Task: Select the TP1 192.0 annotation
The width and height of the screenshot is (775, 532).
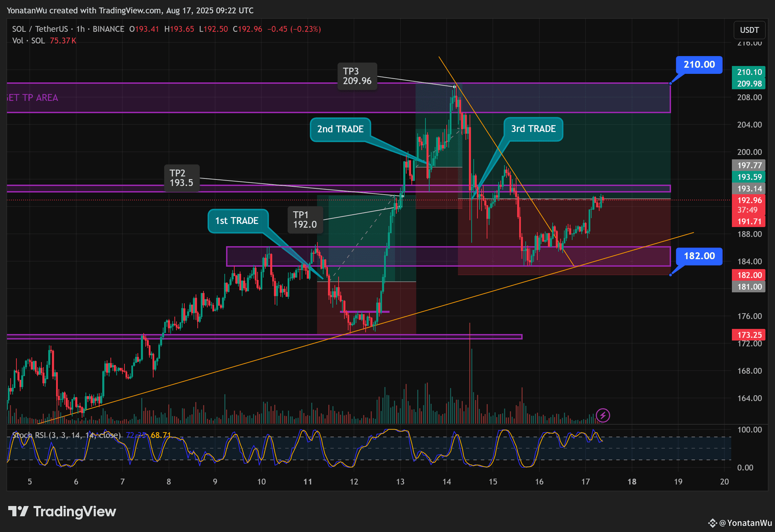Action: (305, 220)
